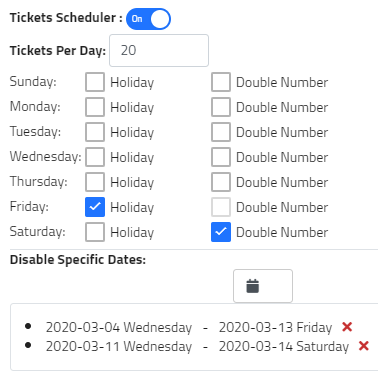This screenshot has height=376, width=378.
Task: Set Wednesday as Holiday
Action: click(x=95, y=157)
